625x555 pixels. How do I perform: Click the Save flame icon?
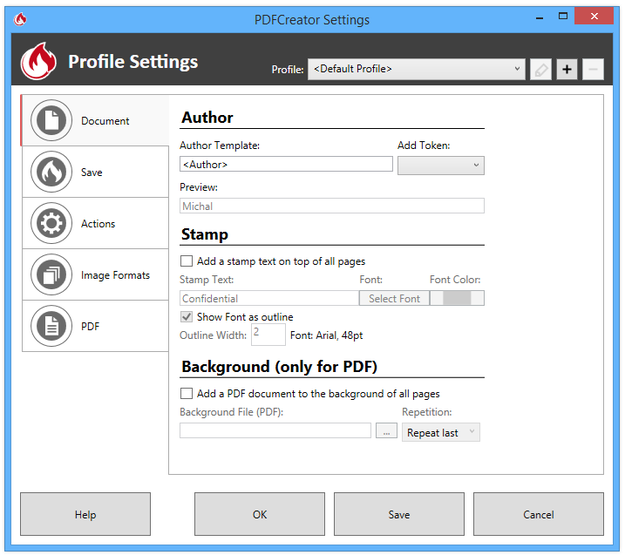coord(51,172)
